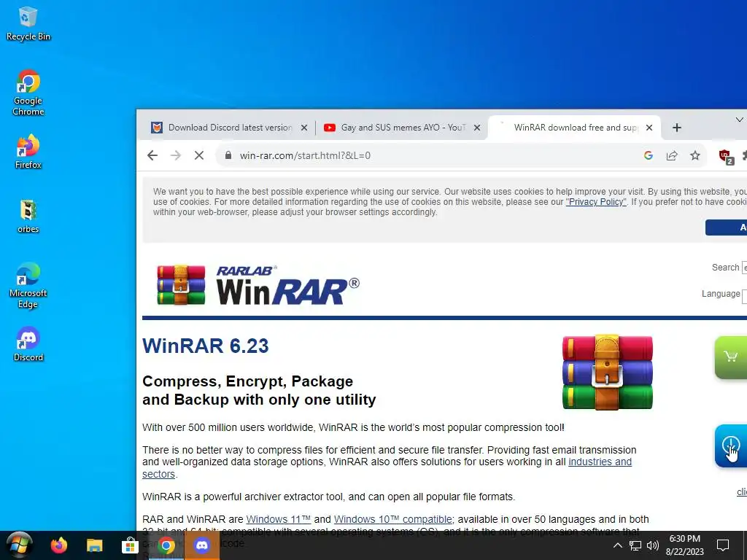
Task: Go back to previous page in Chrome
Action: click(152, 155)
